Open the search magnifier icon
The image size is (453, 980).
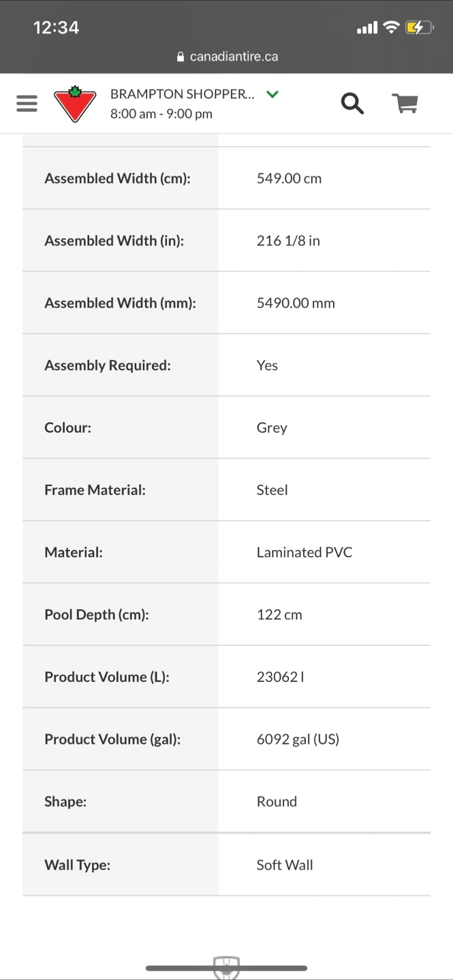[352, 103]
